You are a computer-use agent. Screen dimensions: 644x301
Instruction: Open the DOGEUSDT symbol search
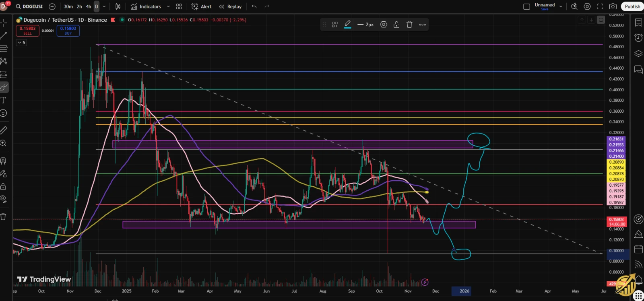29,6
